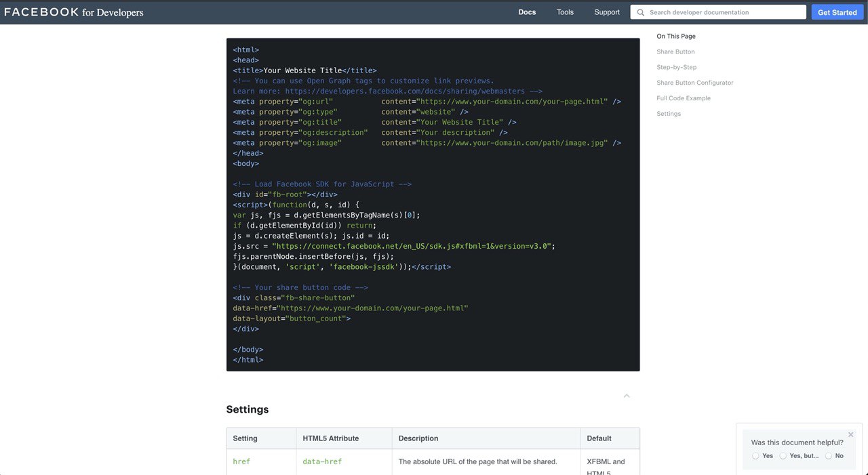Click the 'href' setting cell
Viewport: 868px width, 475px height.
pos(241,461)
